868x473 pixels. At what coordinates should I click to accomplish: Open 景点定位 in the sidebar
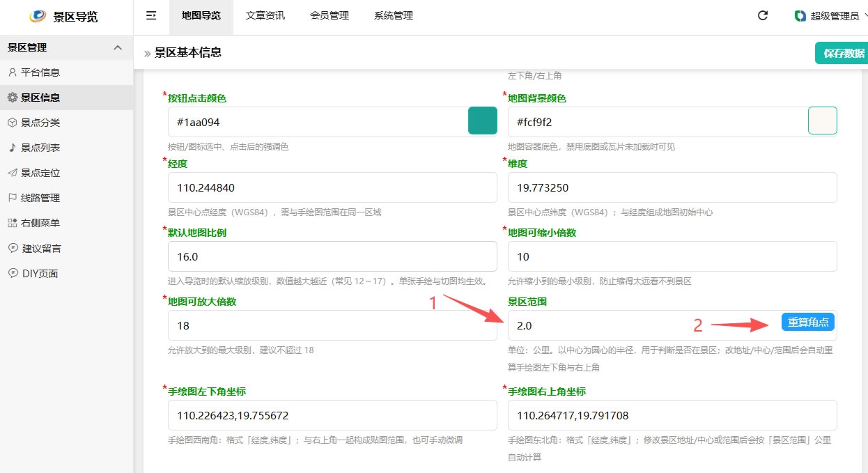66,173
